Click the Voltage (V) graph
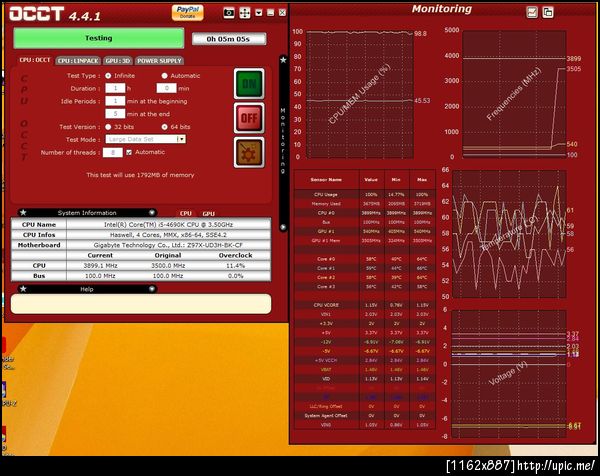 509,373
